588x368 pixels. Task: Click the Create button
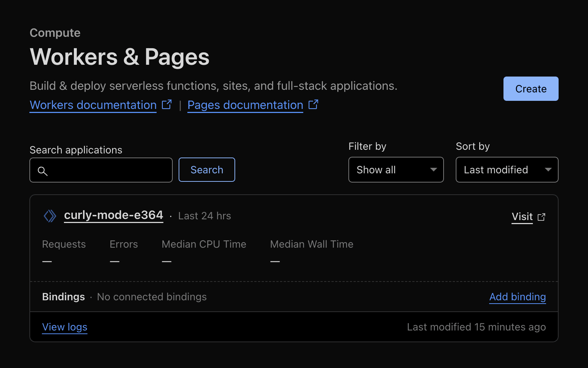(531, 89)
